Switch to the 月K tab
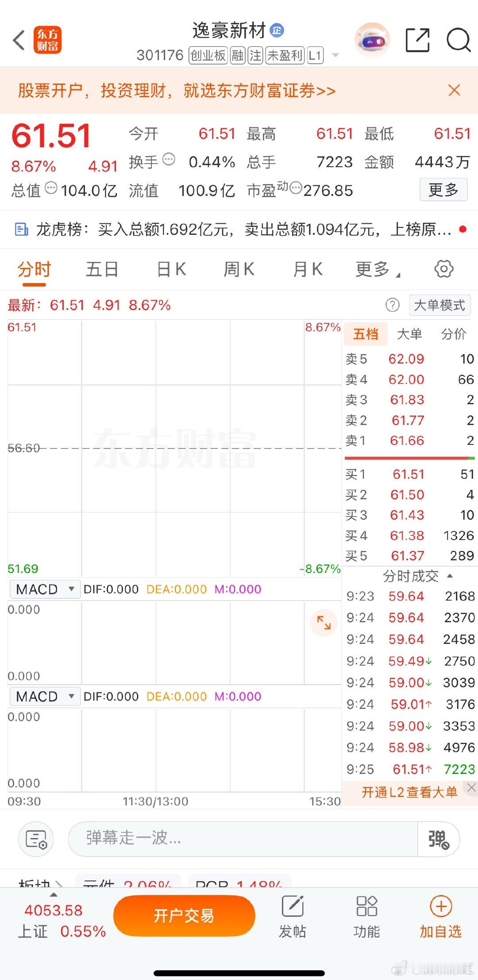This screenshot has width=478, height=980. [x=308, y=269]
